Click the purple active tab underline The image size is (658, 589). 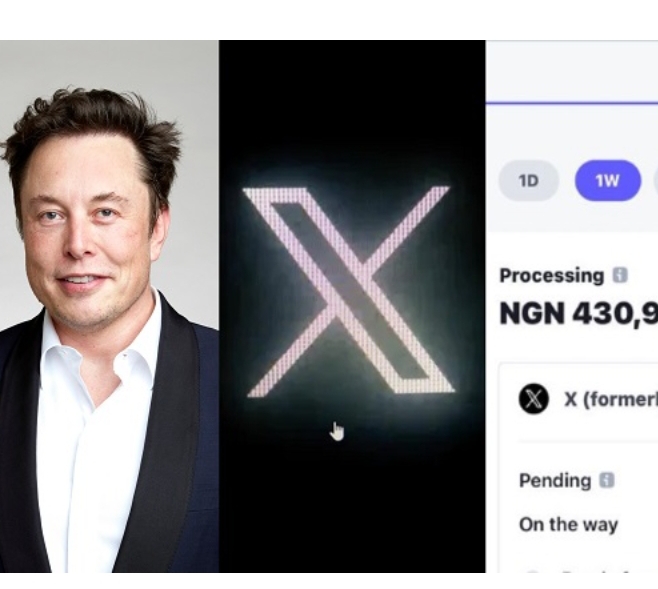(572, 102)
